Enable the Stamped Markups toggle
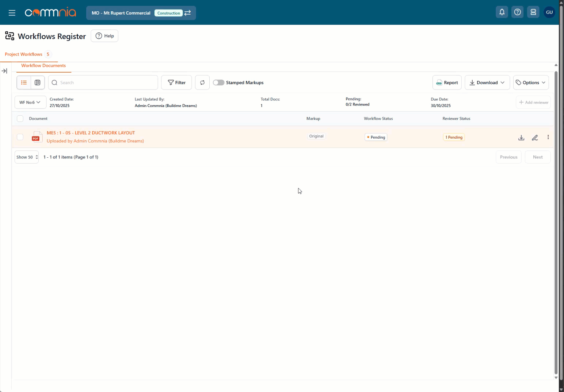The image size is (564, 392). click(x=218, y=82)
